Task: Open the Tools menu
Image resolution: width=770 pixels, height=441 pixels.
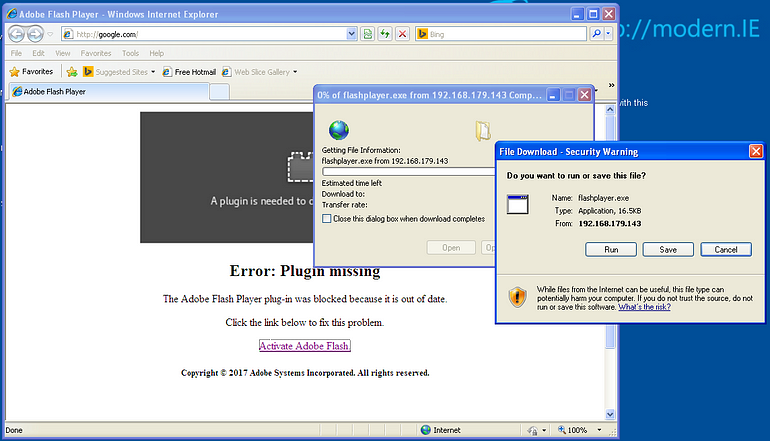Action: click(130, 53)
